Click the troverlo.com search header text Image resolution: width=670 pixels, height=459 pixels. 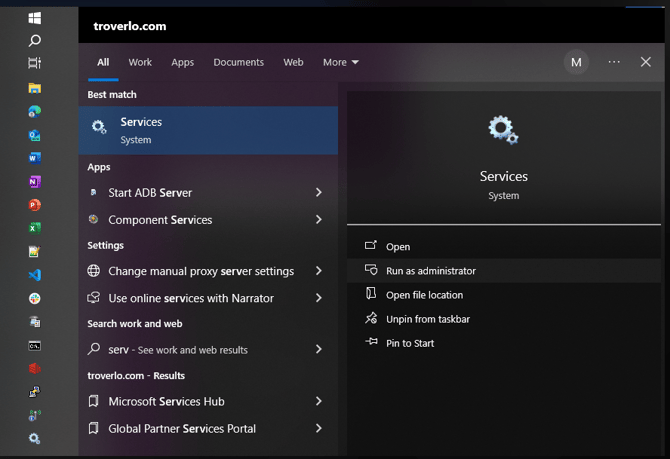pos(130,26)
